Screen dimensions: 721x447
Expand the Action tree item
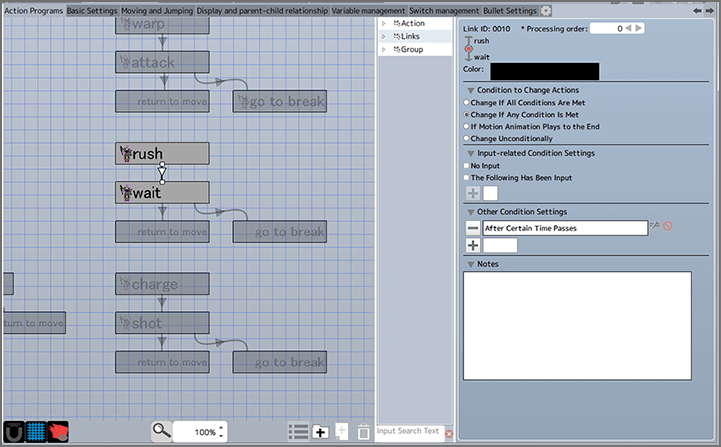383,23
